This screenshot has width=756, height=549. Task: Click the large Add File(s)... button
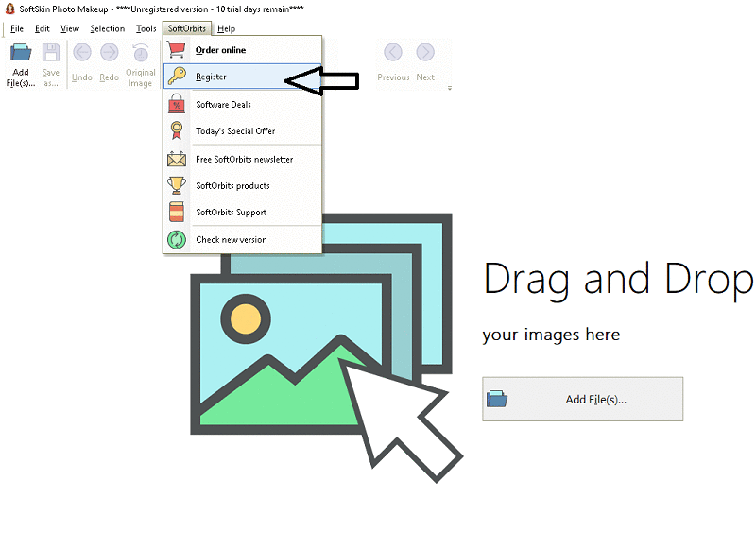(x=582, y=399)
